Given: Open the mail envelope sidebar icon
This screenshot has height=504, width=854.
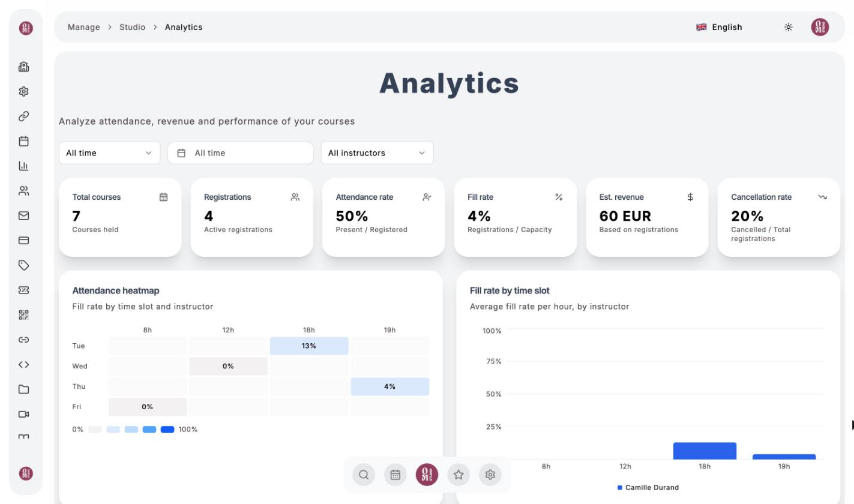Looking at the screenshot, I should click(23, 215).
